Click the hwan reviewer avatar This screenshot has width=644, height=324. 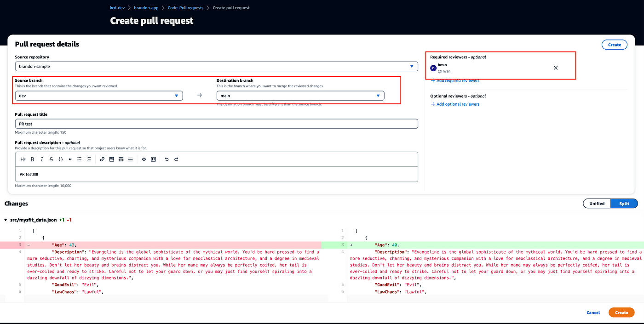coord(433,68)
